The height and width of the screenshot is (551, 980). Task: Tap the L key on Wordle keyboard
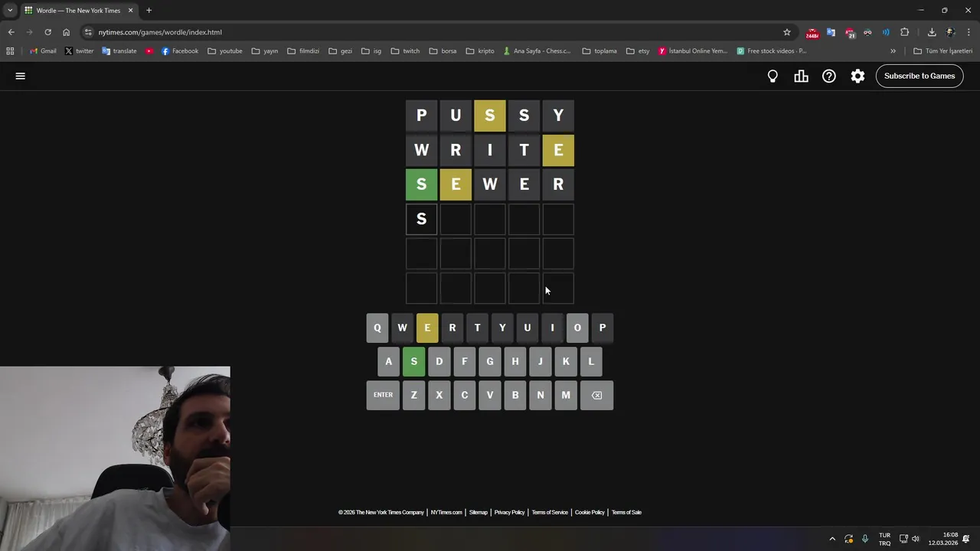click(x=591, y=361)
